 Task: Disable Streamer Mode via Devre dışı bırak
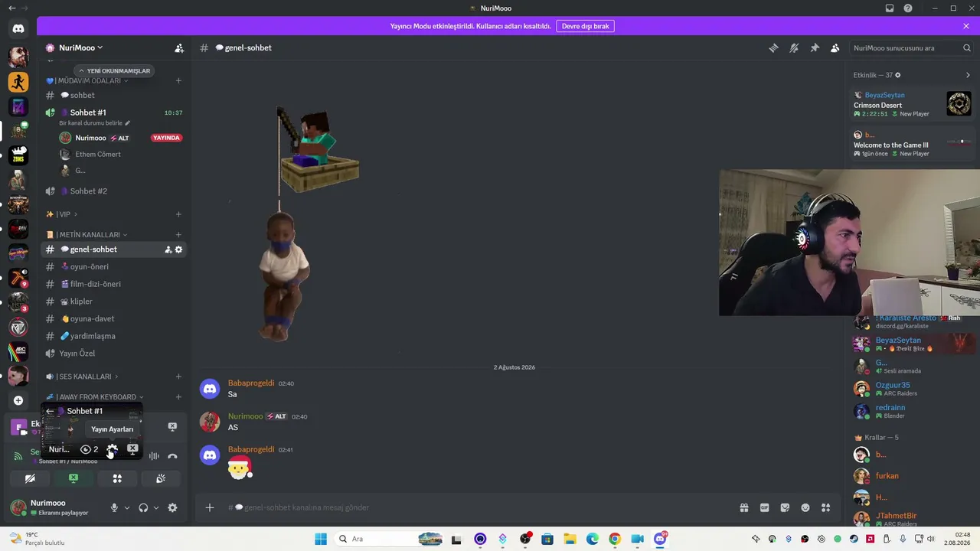(x=585, y=26)
